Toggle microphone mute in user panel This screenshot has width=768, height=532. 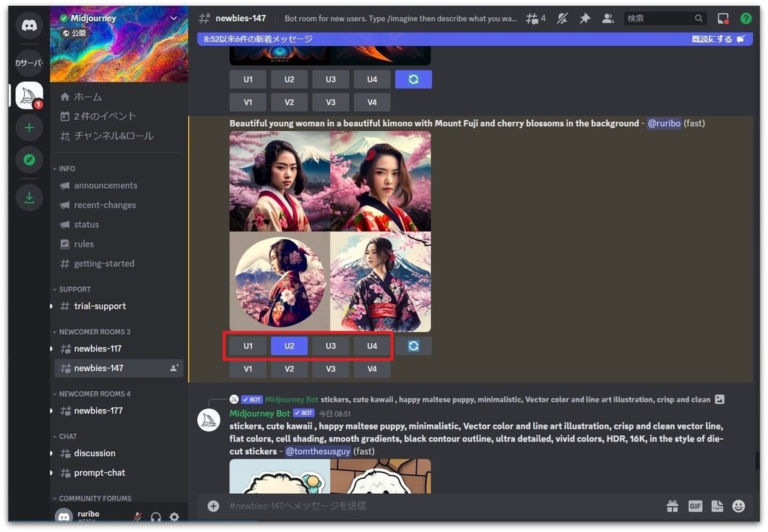click(x=138, y=516)
